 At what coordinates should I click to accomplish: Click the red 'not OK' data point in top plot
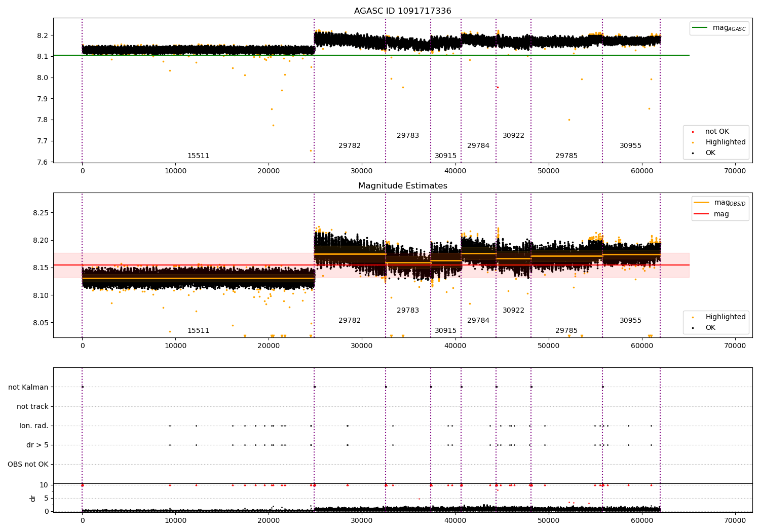pos(498,87)
